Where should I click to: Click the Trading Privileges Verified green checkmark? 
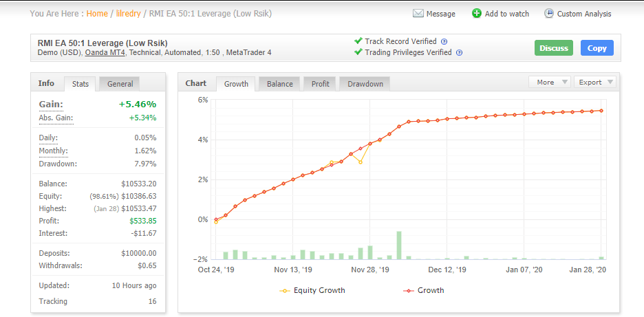358,52
